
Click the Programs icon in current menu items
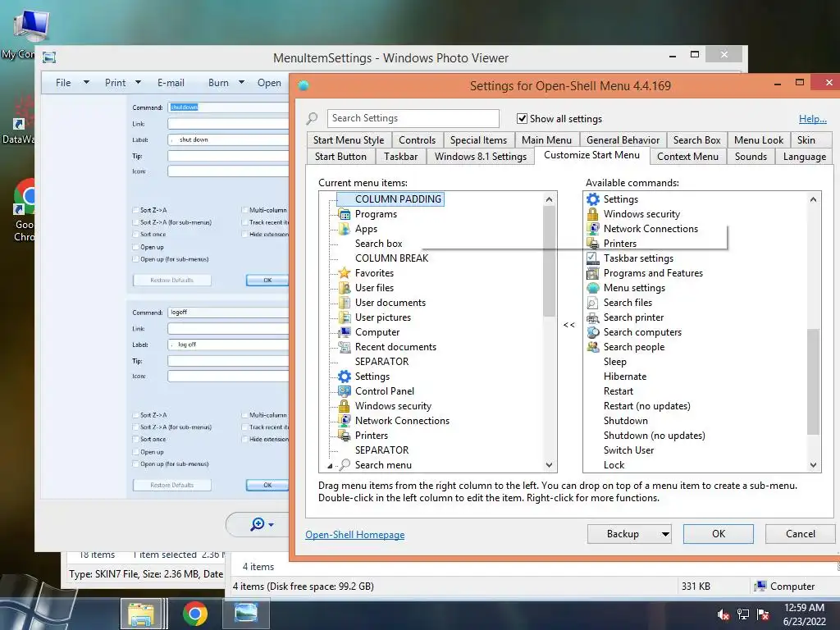click(x=345, y=214)
